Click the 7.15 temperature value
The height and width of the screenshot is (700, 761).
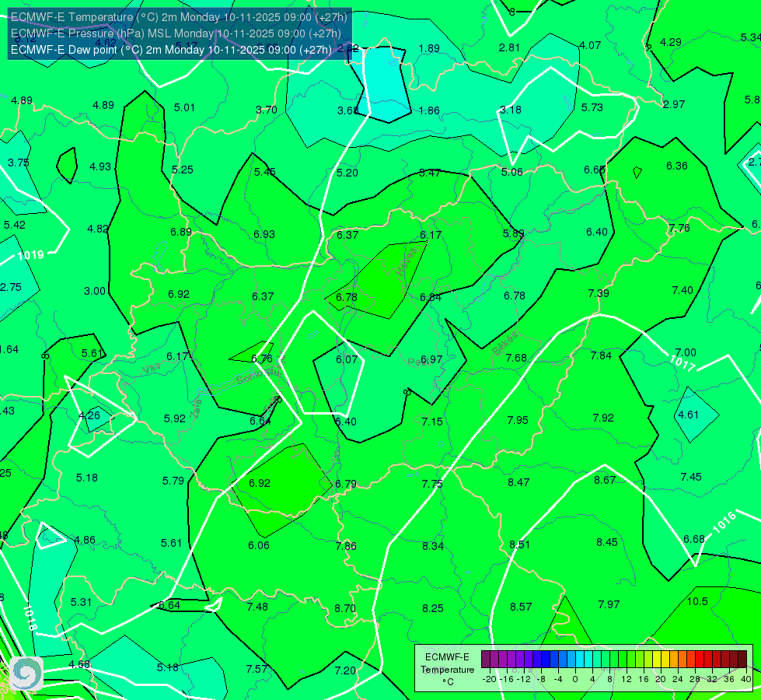click(432, 422)
